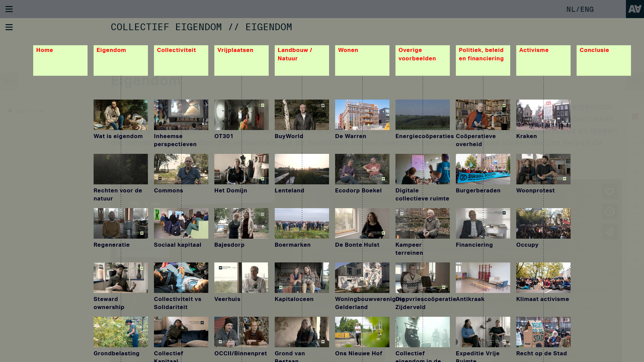
Task: Open the Boermarken thumbnail
Action: click(302, 223)
